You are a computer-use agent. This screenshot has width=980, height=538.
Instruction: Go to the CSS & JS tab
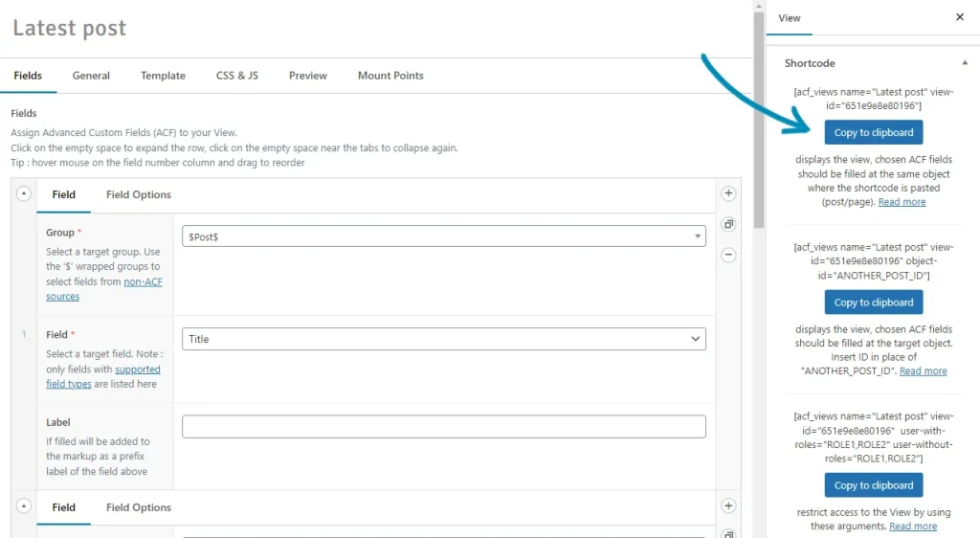(x=236, y=76)
